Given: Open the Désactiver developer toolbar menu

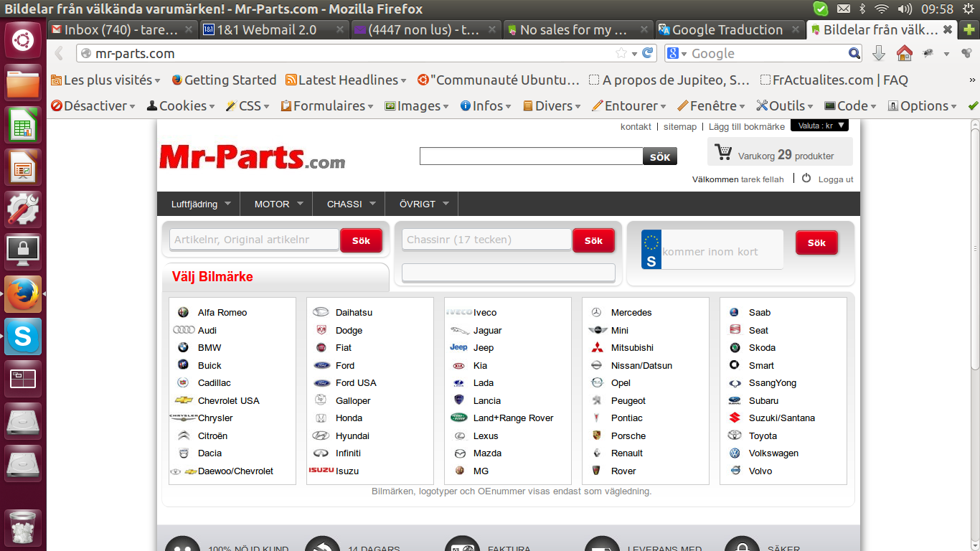Looking at the screenshot, I should tap(93, 105).
